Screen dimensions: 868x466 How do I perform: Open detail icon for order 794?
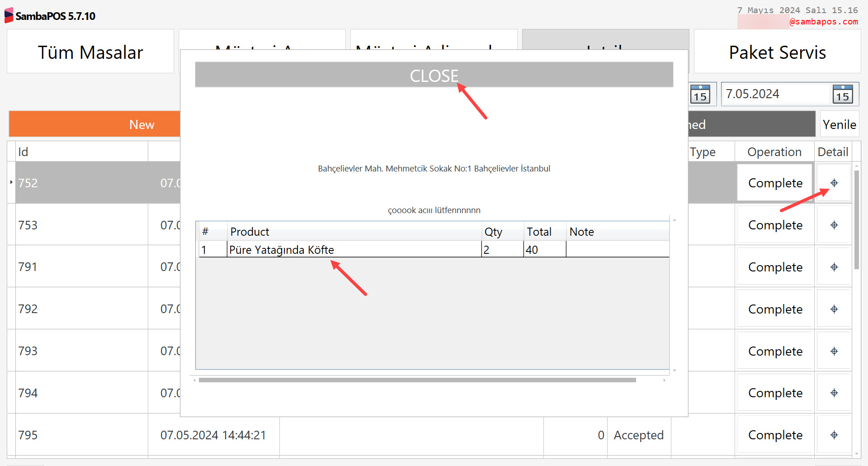click(x=834, y=393)
